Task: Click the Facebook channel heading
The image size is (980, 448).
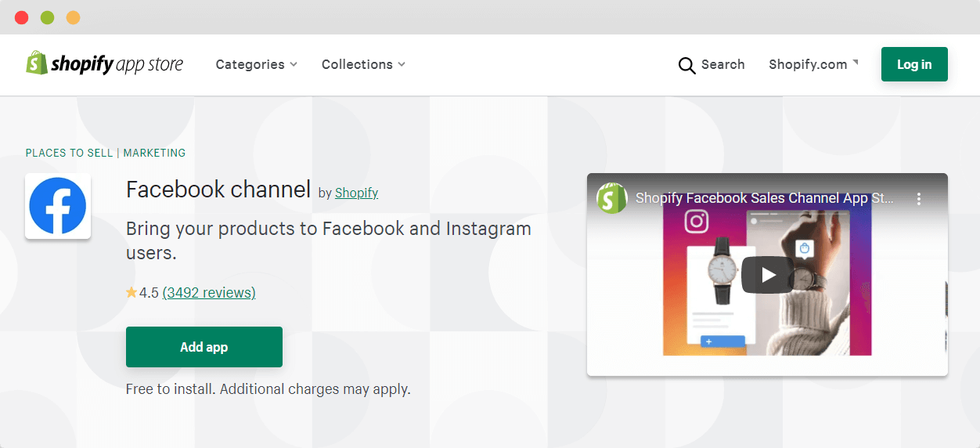Action: click(218, 190)
